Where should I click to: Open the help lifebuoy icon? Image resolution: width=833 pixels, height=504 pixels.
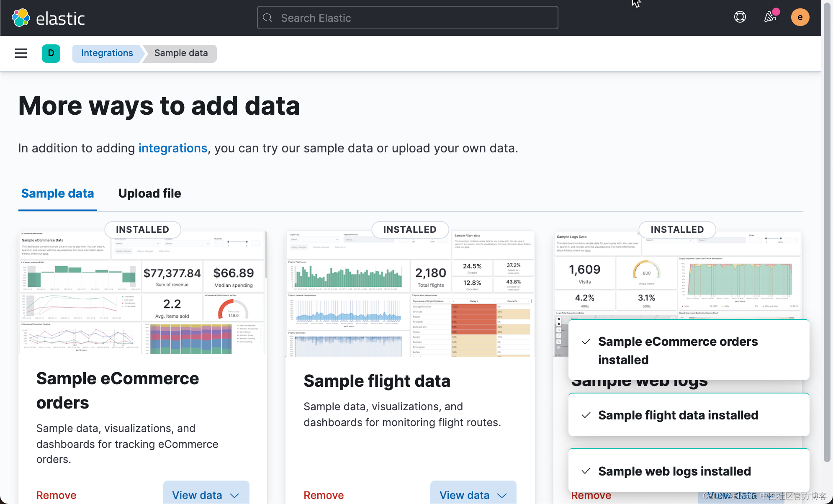coord(740,17)
